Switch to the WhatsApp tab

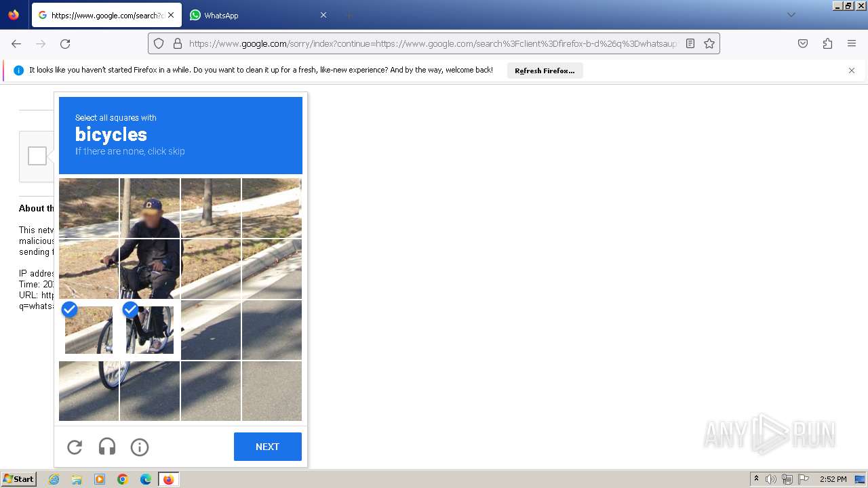[x=258, y=15]
